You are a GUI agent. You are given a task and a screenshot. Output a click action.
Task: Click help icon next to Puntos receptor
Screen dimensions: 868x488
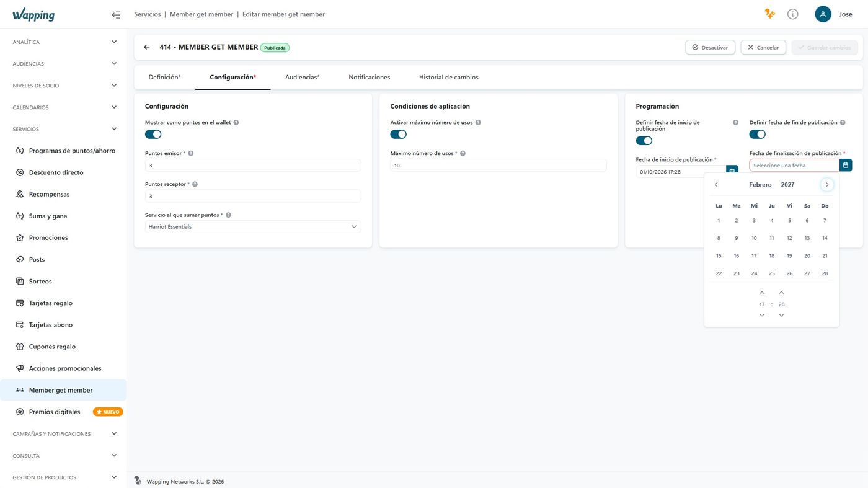[x=195, y=184]
